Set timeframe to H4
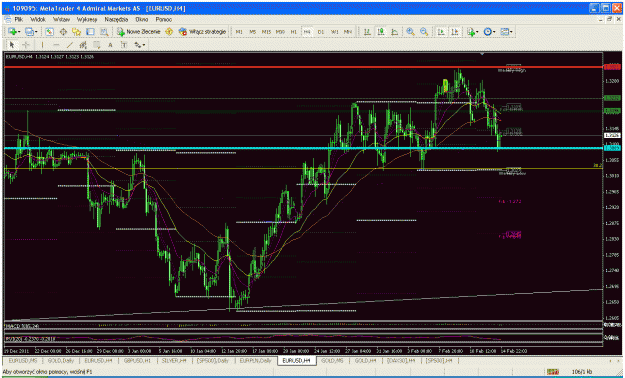The width and height of the screenshot is (625, 378). tap(307, 32)
